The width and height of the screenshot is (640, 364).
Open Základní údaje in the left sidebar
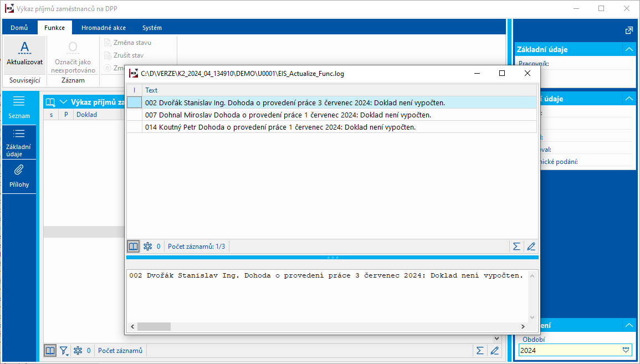[x=19, y=142]
